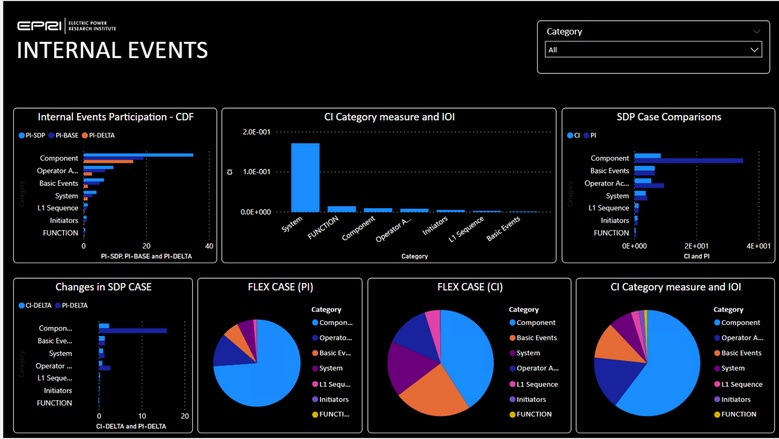Click Component legend marker in FLEX CASE (CI)
This screenshot has height=439, width=779.
(x=512, y=323)
